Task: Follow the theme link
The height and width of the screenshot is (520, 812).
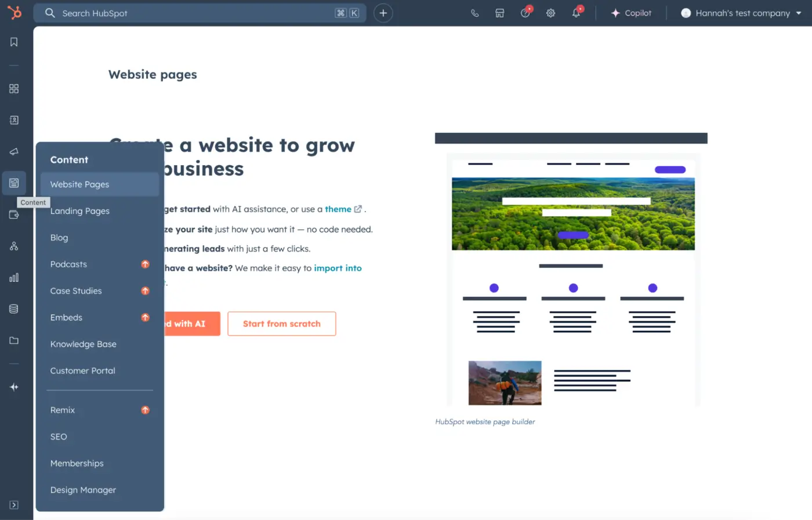Action: click(x=338, y=209)
